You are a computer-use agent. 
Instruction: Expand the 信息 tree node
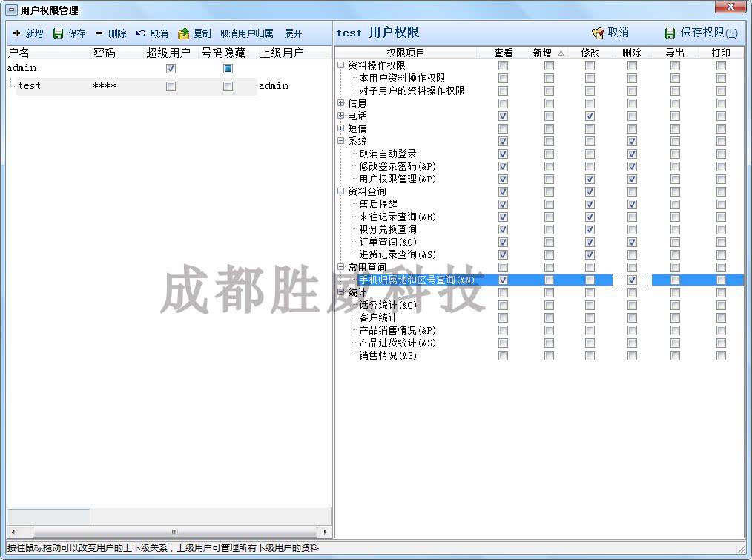[x=341, y=103]
